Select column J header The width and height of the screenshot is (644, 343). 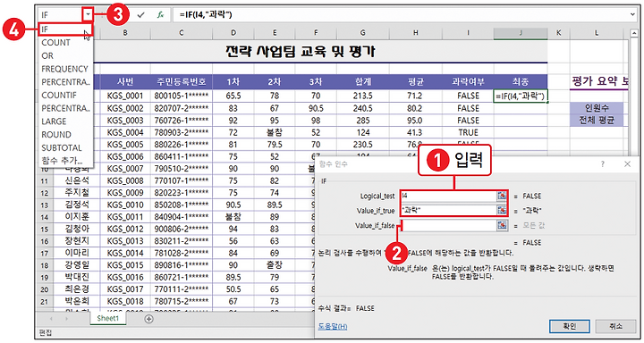tap(521, 33)
